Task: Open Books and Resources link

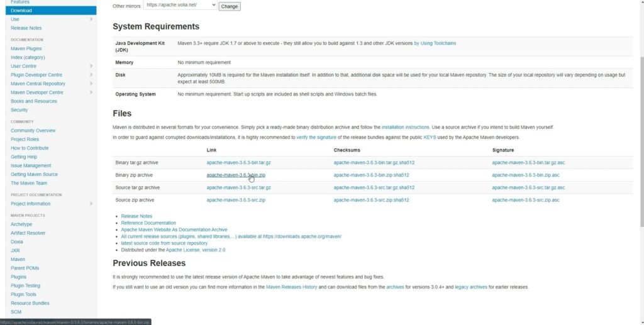Action: (34, 101)
